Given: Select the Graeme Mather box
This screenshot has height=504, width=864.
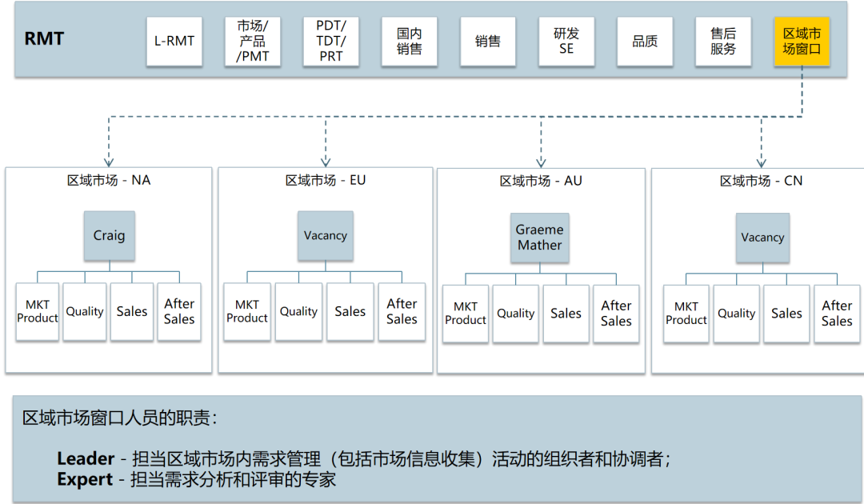Looking at the screenshot, I should (539, 237).
